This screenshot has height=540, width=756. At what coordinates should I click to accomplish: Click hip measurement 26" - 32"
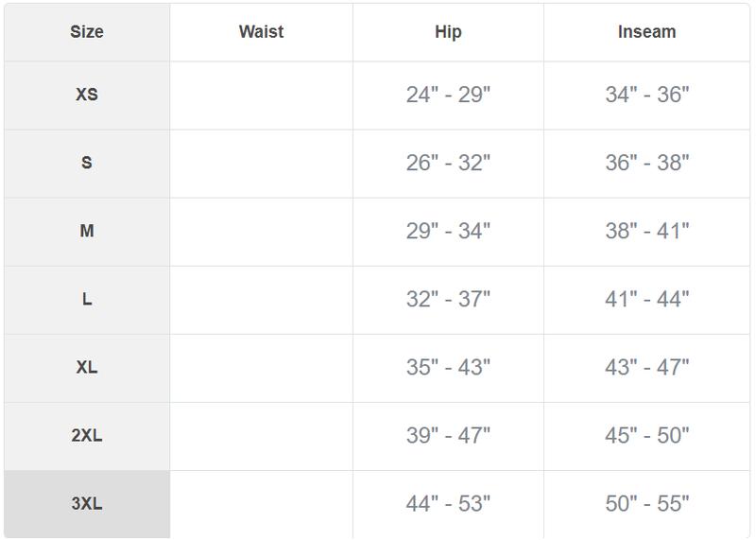pos(448,163)
